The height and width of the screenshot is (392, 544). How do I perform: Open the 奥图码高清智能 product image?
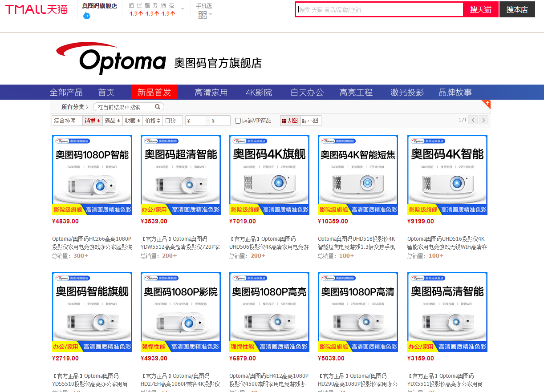447,312
